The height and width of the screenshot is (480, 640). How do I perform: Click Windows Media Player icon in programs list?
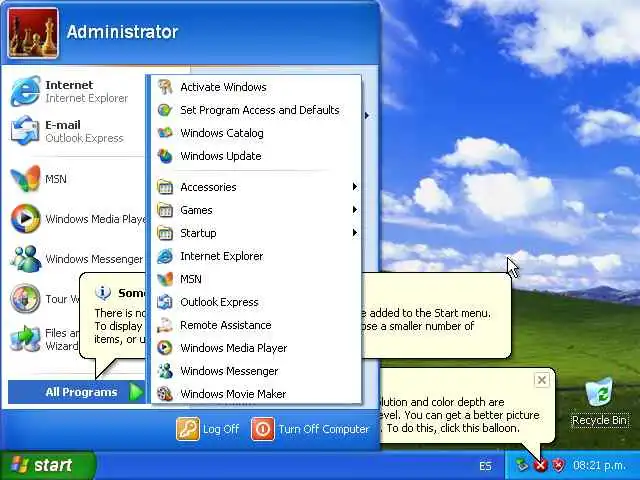[x=165, y=348]
